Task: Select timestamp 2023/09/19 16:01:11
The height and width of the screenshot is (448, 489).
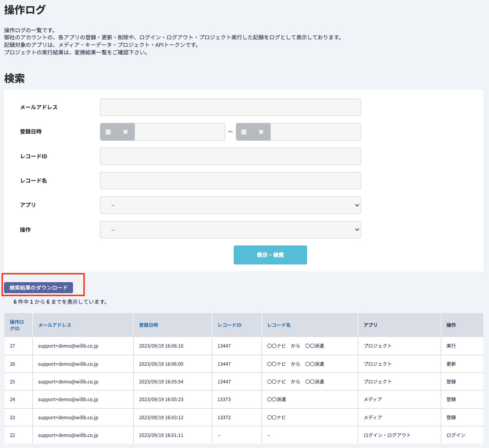Action: (161, 435)
